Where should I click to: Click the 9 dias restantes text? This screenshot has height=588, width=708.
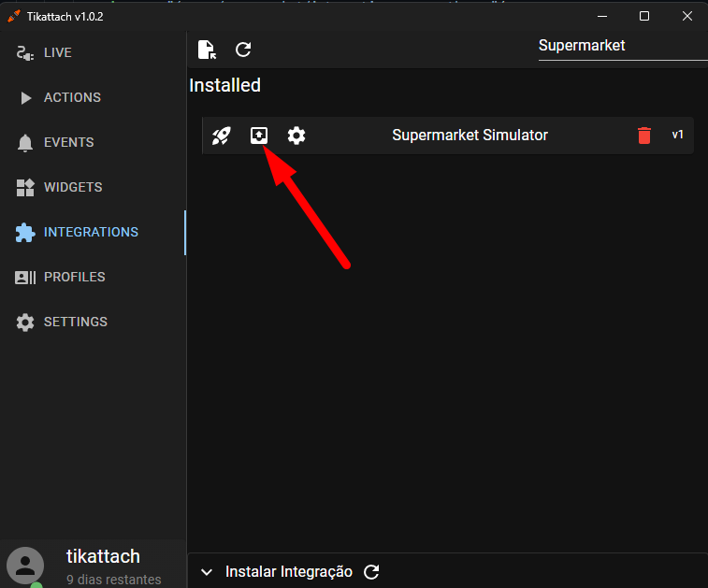[114, 580]
